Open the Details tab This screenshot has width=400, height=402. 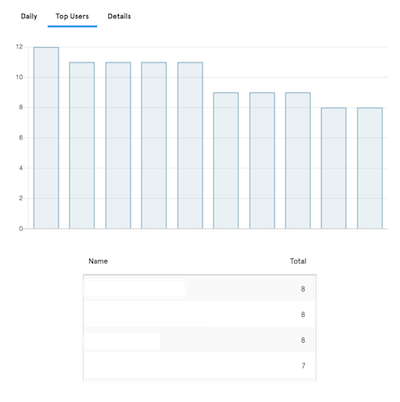119,16
